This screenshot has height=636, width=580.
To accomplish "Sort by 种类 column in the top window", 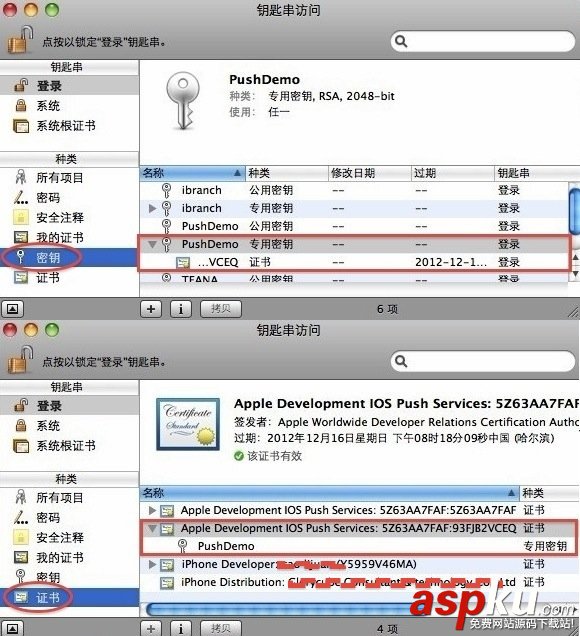I will 286,173.
